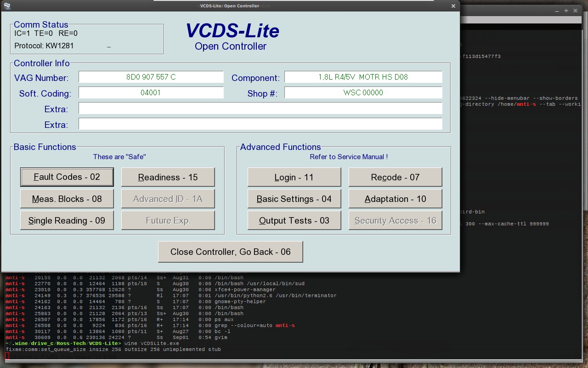Click '/usr/bin/python2.6 /usr/bin/terminator' in the terminal

(276, 295)
